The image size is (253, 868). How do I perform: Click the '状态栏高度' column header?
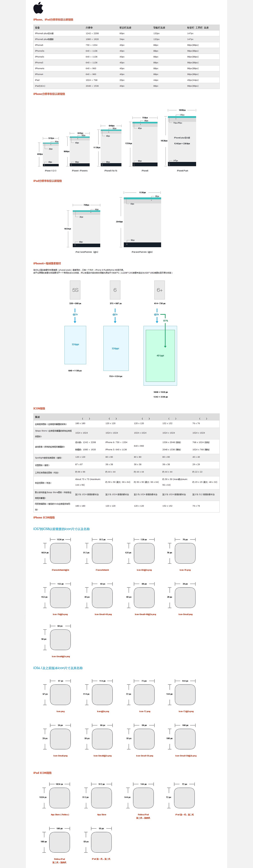coord(125,28)
